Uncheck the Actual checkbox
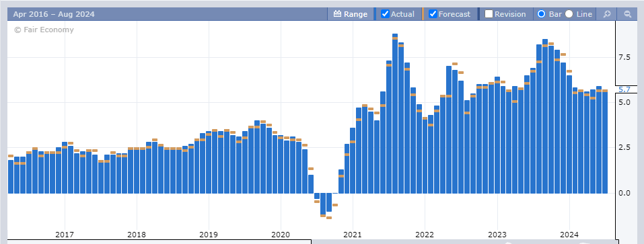Screen dimensions: 644x244 385,14
